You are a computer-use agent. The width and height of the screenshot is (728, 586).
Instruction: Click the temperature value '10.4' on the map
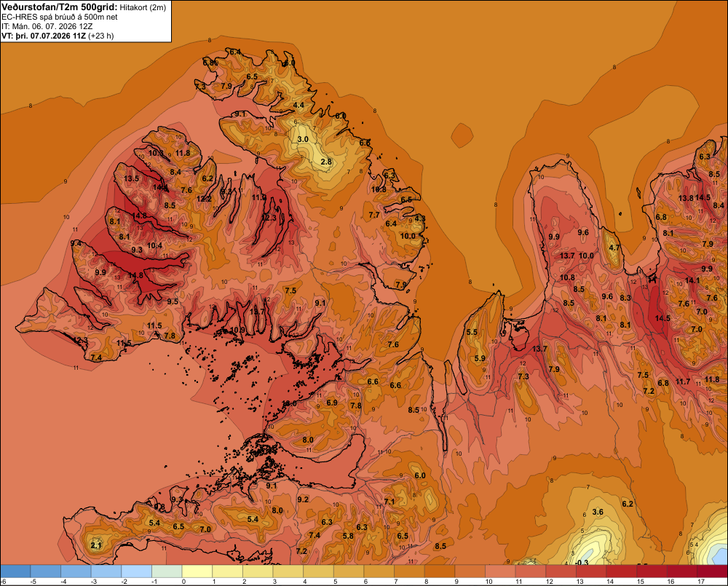pos(154,245)
